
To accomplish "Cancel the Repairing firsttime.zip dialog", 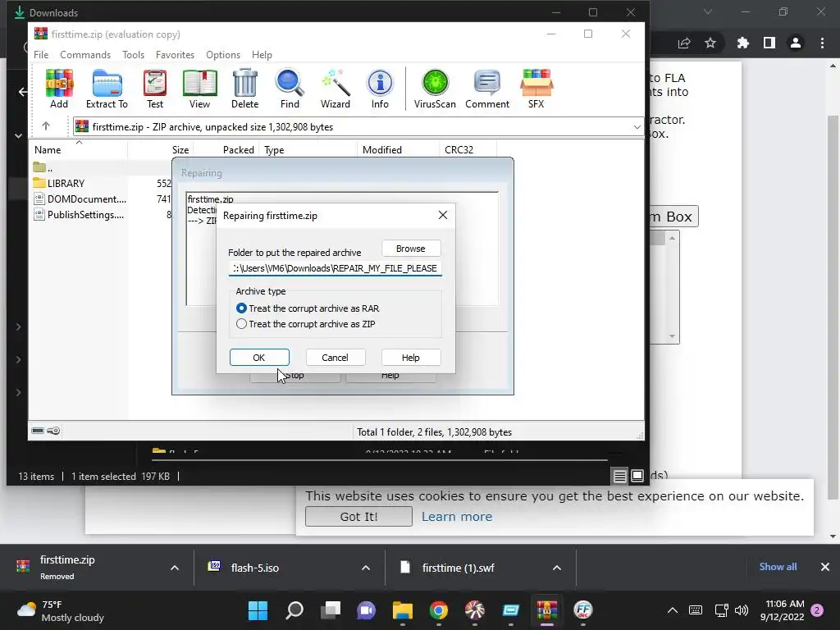I will click(x=336, y=358).
